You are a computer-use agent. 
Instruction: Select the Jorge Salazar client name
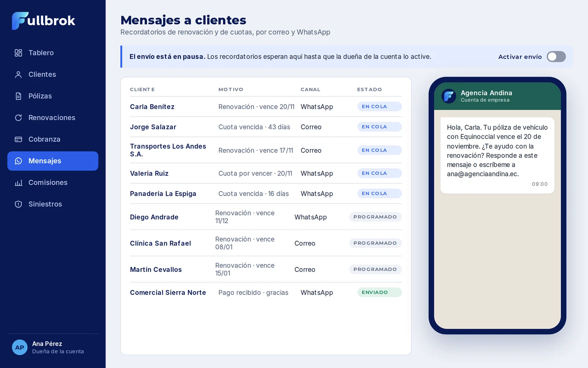coord(153,127)
